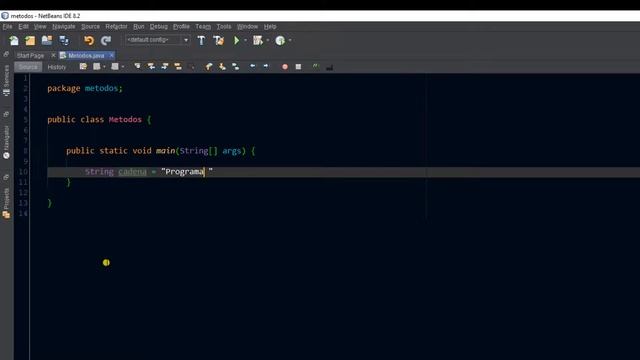
Task: Switch to the Start Page tab
Action: [x=30, y=56]
